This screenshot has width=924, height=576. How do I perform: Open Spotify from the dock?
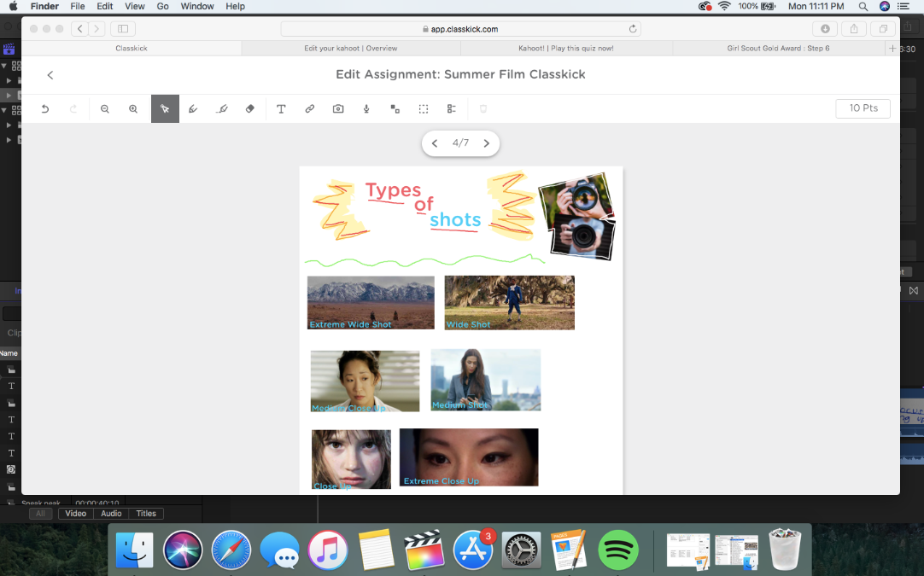point(618,550)
